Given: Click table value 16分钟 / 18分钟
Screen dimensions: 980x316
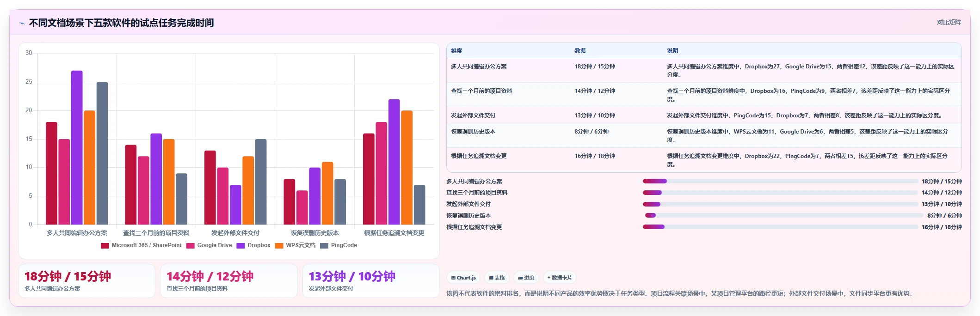Looking at the screenshot, I should tap(595, 156).
